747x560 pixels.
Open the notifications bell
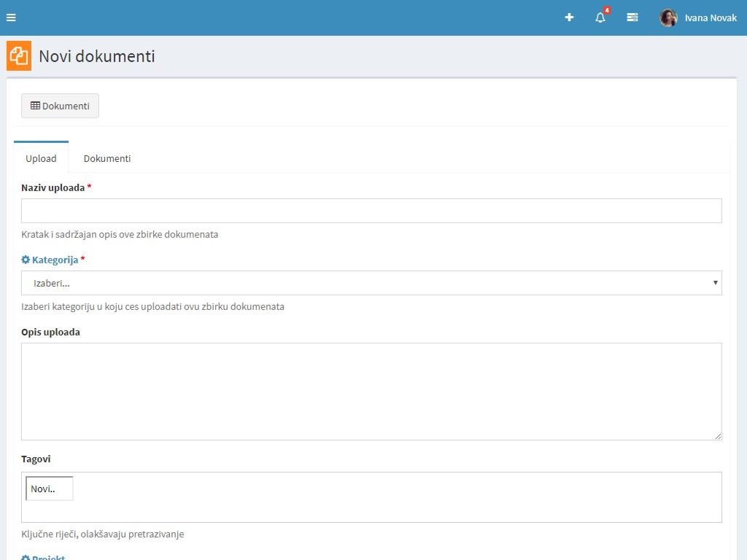(600, 17)
